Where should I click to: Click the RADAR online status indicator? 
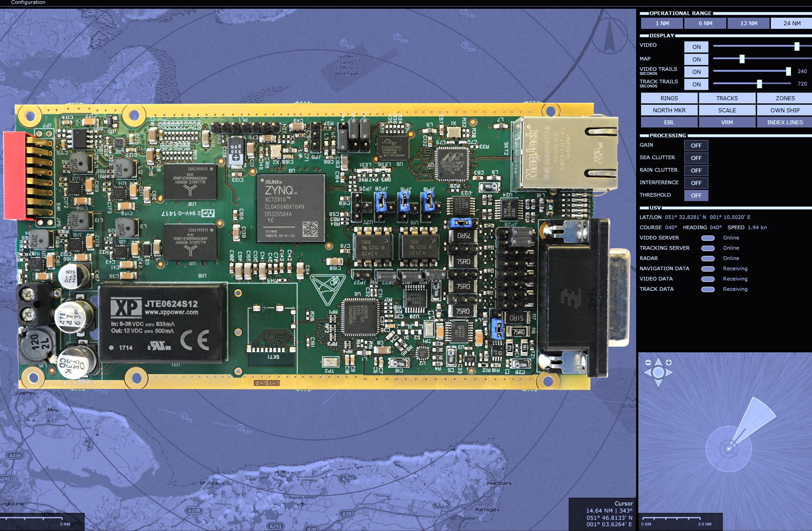[x=708, y=258]
